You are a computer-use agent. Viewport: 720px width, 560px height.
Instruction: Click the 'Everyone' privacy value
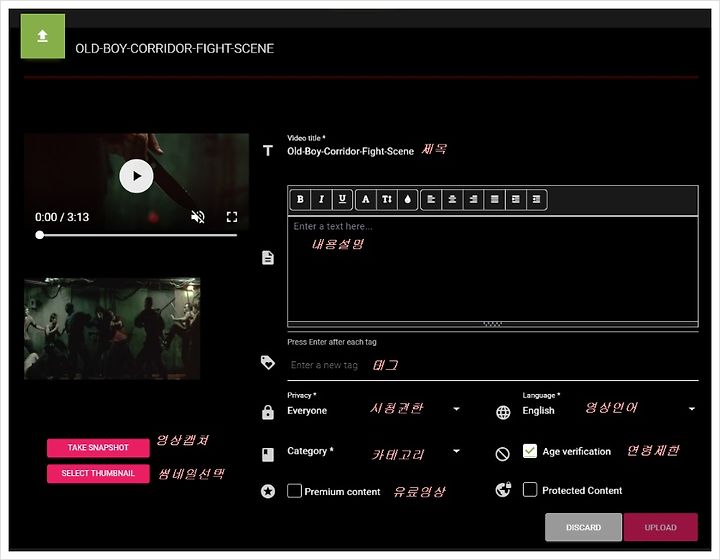click(307, 410)
